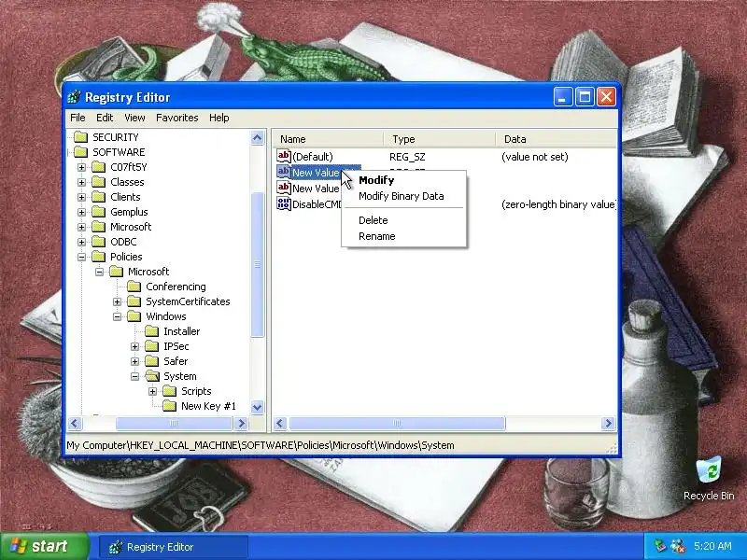Click the tree pane scroll up arrow

258,138
